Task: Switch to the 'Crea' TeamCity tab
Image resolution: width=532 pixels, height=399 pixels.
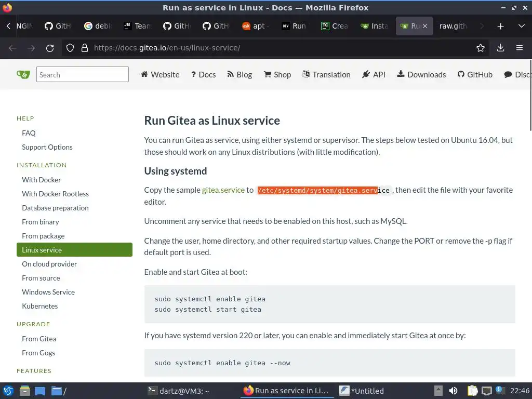Action: coord(335,26)
